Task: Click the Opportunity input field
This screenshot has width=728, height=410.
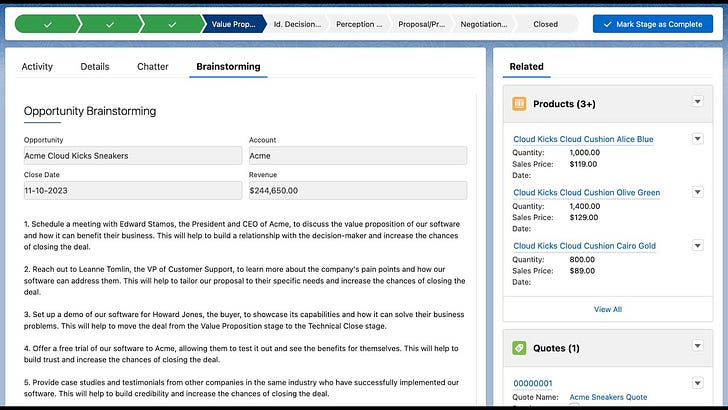Action: pyautogui.click(x=133, y=156)
